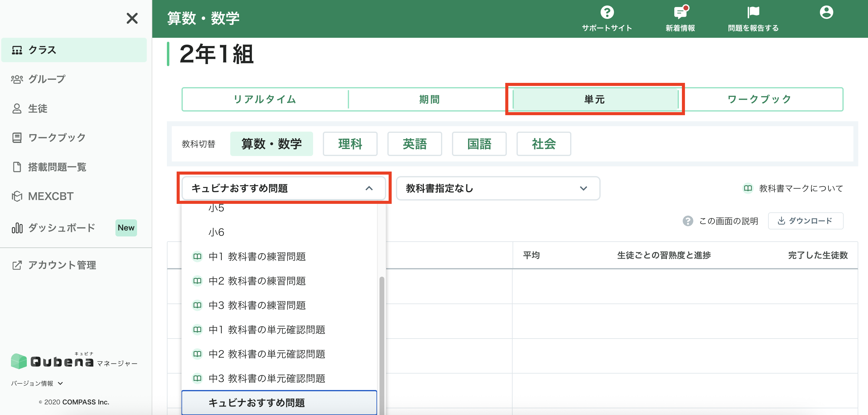Click the アカウント管理 external link icon
Viewport: 868px width, 415px height.
17,265
